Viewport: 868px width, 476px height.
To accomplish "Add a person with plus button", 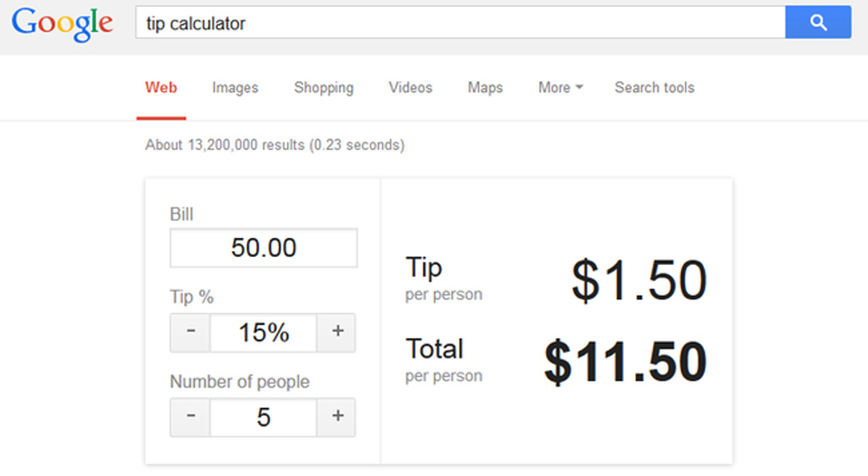I will coord(336,417).
